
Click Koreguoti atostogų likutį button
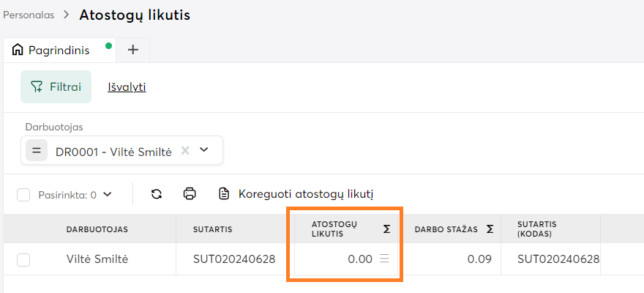tap(297, 194)
